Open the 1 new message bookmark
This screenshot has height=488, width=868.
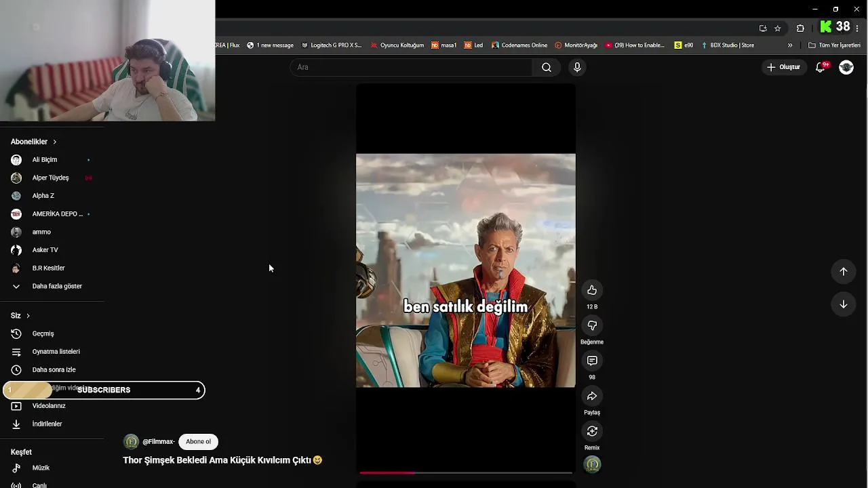click(x=270, y=45)
